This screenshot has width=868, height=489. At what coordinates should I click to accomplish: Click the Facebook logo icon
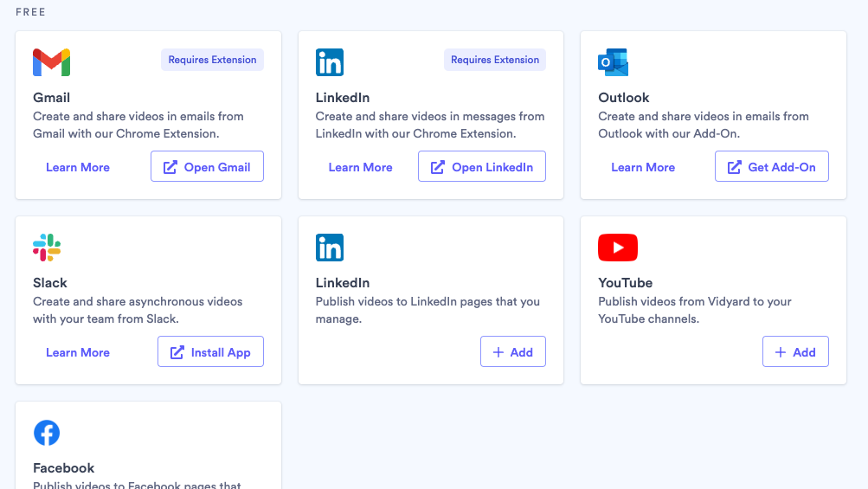[47, 433]
